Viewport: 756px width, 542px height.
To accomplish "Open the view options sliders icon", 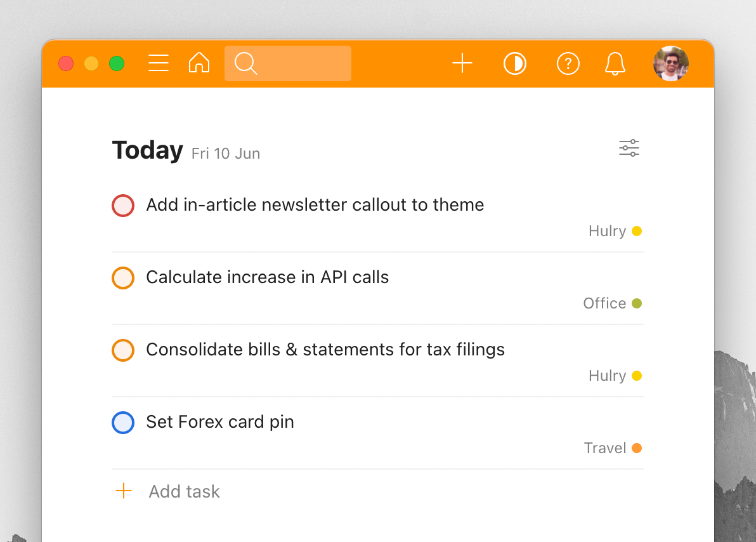I will [629, 148].
